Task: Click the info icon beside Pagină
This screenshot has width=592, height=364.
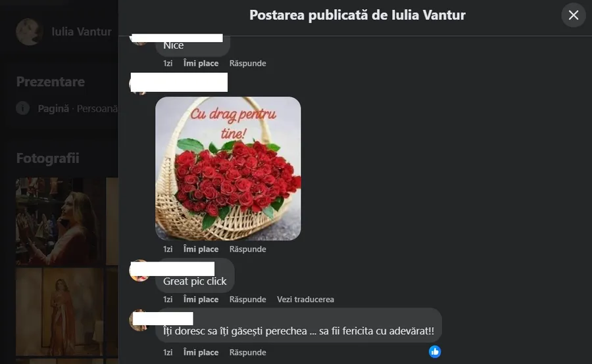Action: [22, 108]
